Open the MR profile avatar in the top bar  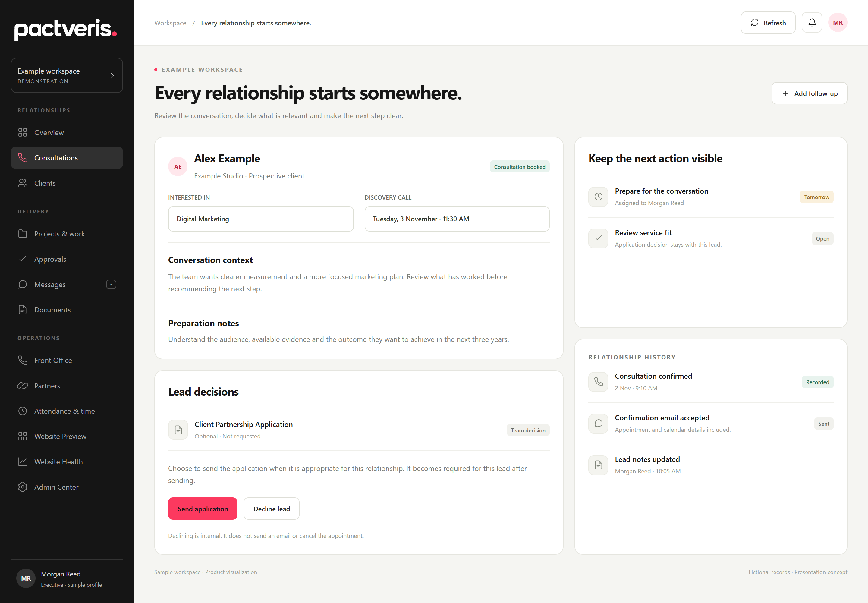(x=837, y=23)
